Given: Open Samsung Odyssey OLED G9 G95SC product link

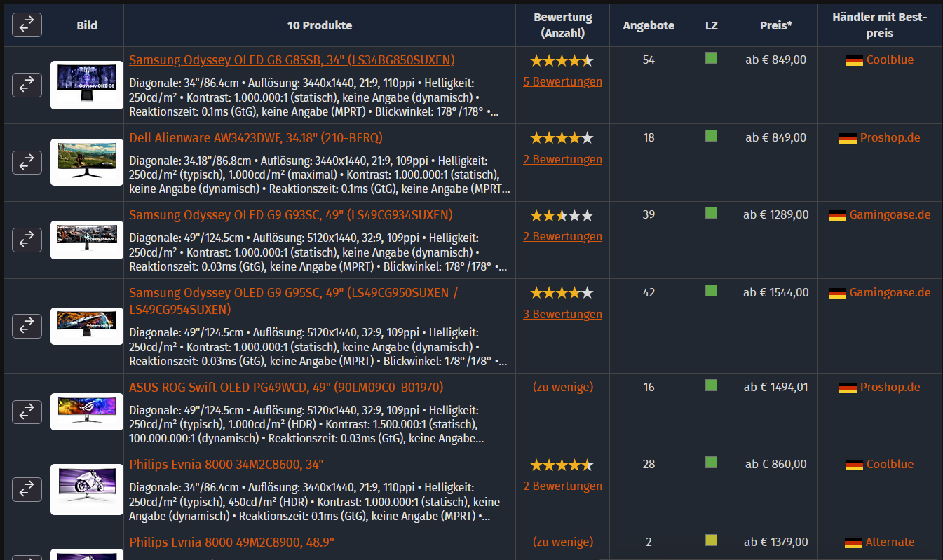Looking at the screenshot, I should 294,301.
